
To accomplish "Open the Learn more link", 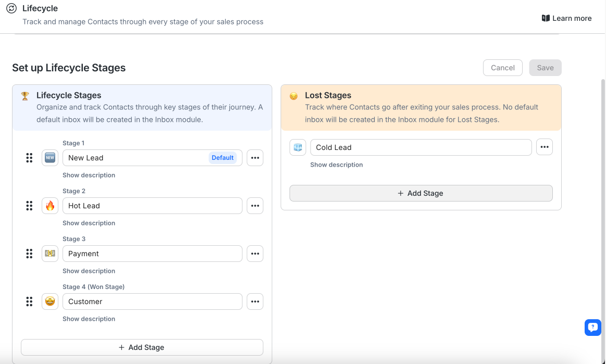I will click(x=566, y=18).
